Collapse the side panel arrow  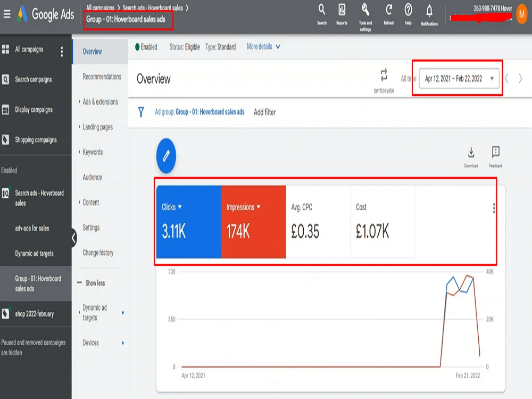click(x=73, y=237)
